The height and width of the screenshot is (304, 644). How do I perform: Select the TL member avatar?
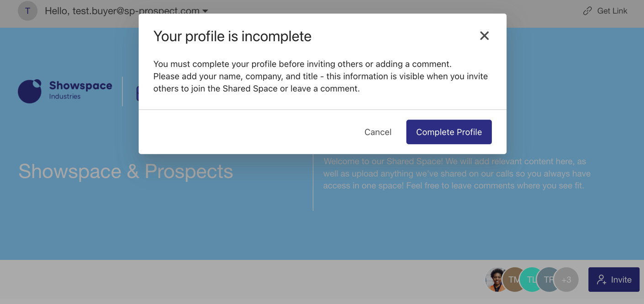(x=531, y=279)
